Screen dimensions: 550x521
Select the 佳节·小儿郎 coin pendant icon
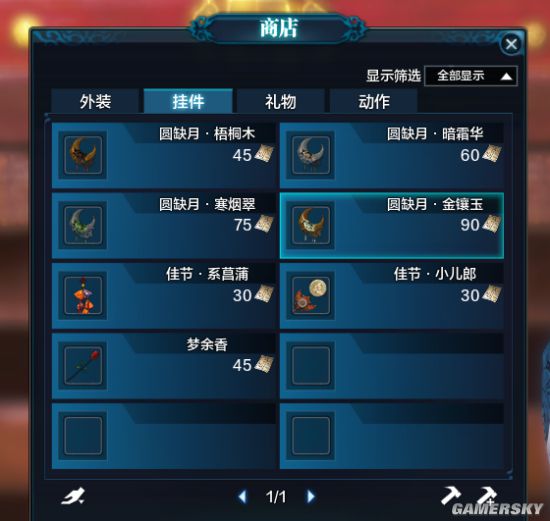pyautogui.click(x=311, y=295)
